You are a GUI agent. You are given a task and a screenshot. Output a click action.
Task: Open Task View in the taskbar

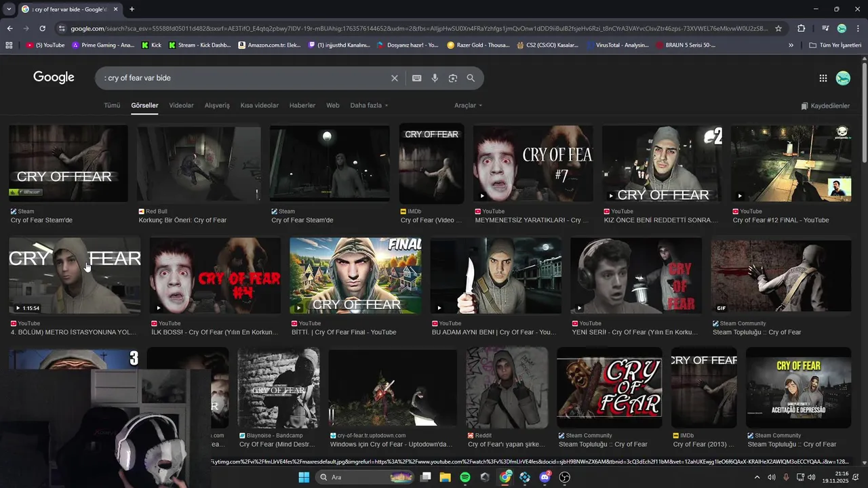[425, 477]
